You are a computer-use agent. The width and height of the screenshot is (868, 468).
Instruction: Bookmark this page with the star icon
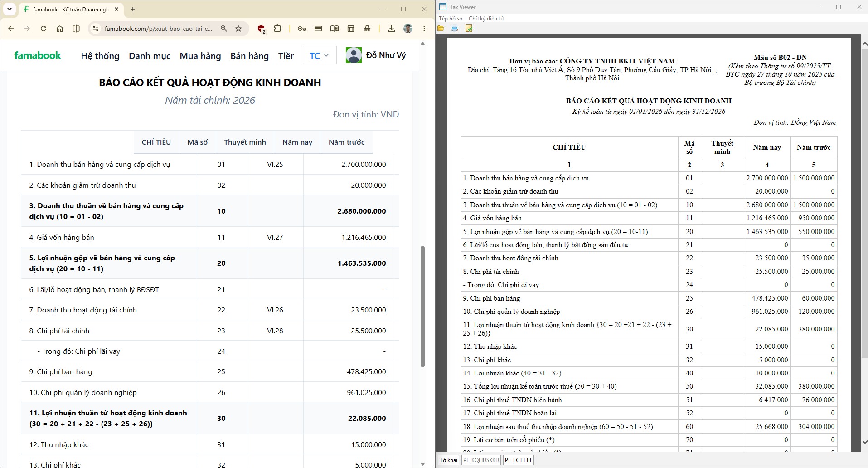(238, 29)
